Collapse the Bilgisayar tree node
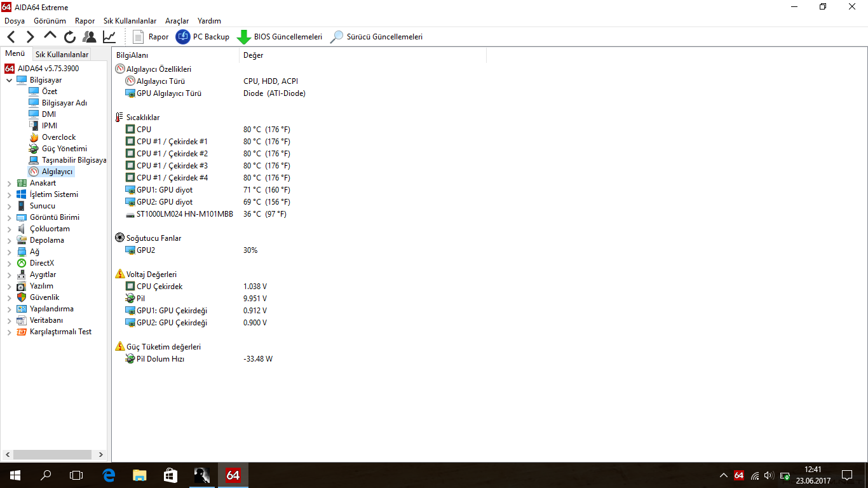 pos(9,81)
